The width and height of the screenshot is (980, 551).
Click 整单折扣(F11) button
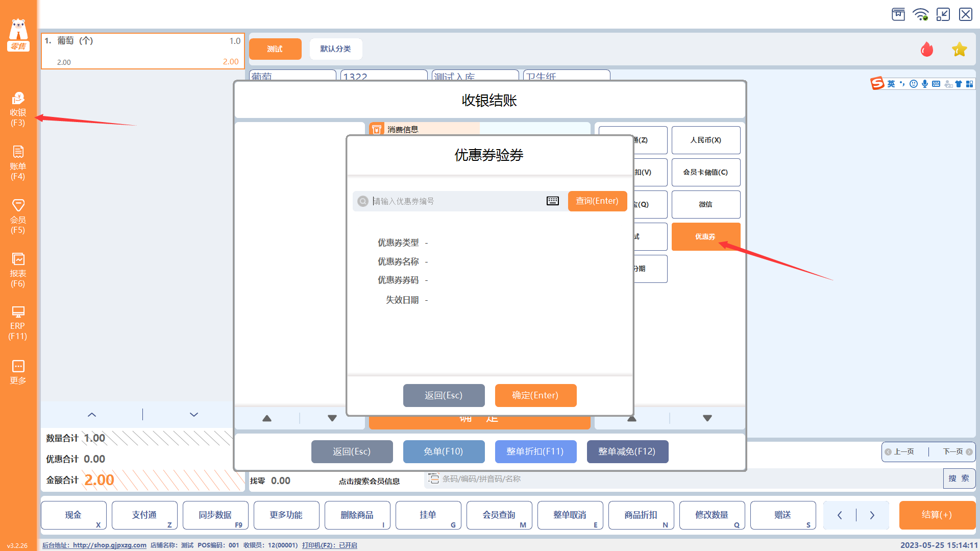(535, 451)
